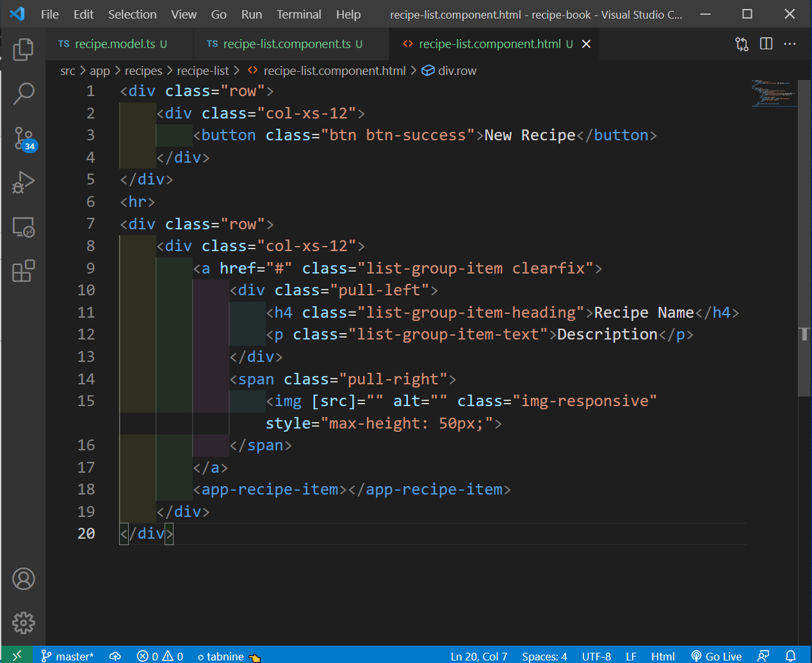812x663 pixels.
Task: Open the Search view in activity bar
Action: pyautogui.click(x=23, y=94)
